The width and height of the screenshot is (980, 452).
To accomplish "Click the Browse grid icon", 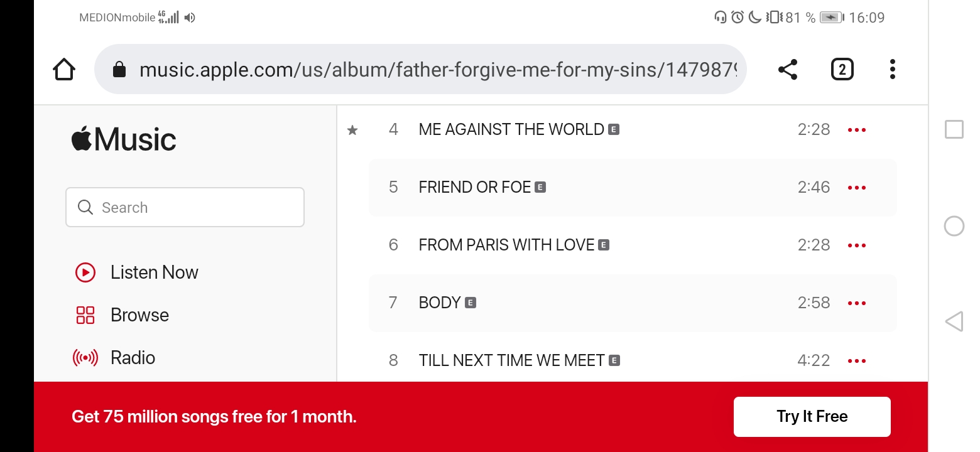I will pyautogui.click(x=85, y=315).
